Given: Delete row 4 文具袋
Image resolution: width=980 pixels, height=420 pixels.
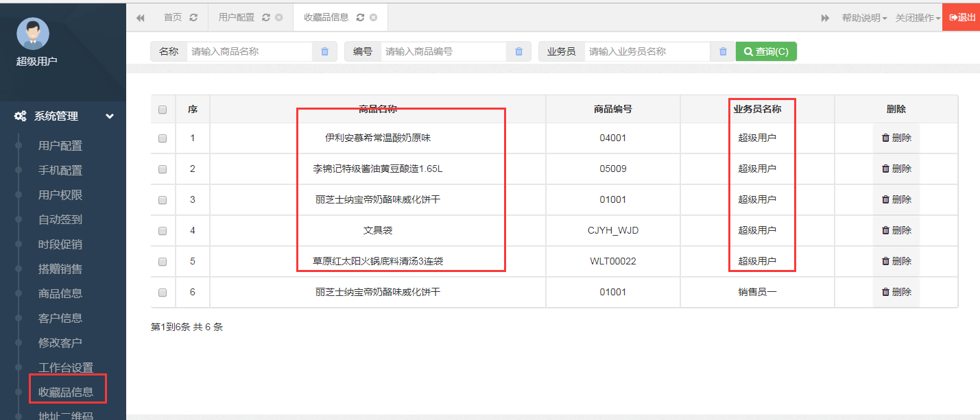Looking at the screenshot, I should click(896, 230).
